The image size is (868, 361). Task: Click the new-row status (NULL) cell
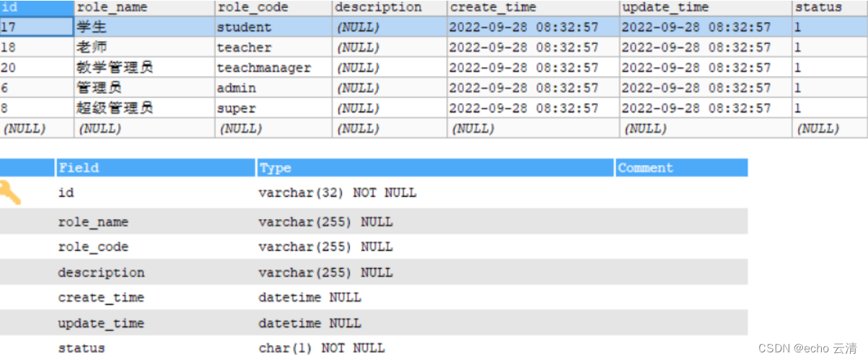pyautogui.click(x=830, y=128)
